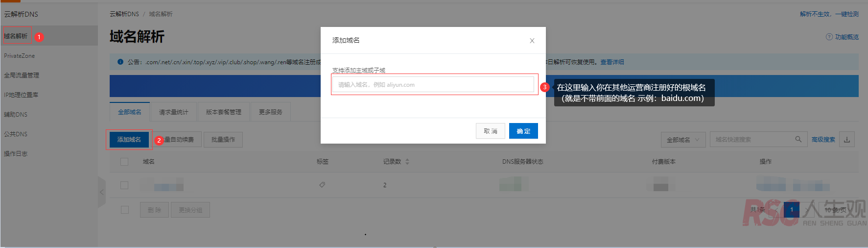Click the info icon in the 公告 notice
868x248 pixels.
pyautogui.click(x=120, y=62)
